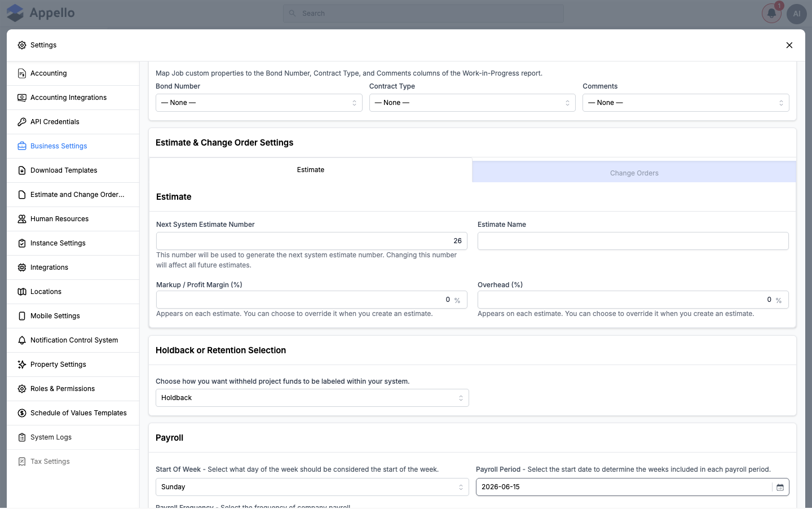Click the Next System Estimate Number field

click(312, 241)
